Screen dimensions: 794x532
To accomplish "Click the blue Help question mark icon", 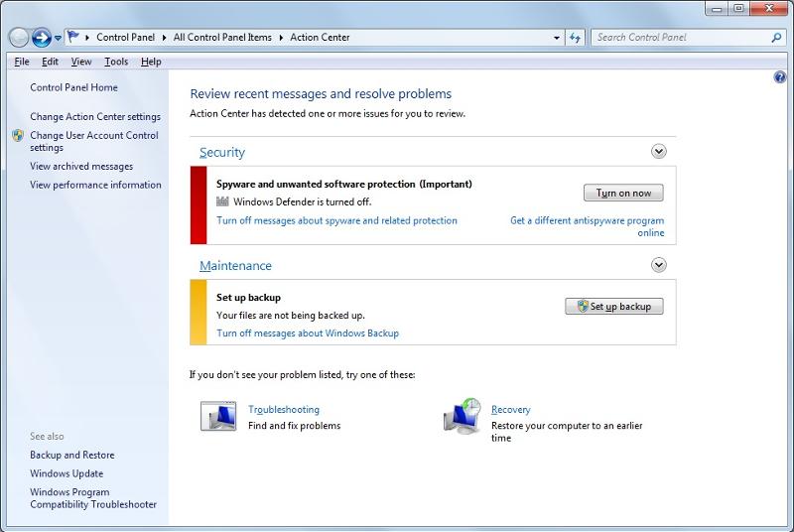I will pyautogui.click(x=780, y=77).
